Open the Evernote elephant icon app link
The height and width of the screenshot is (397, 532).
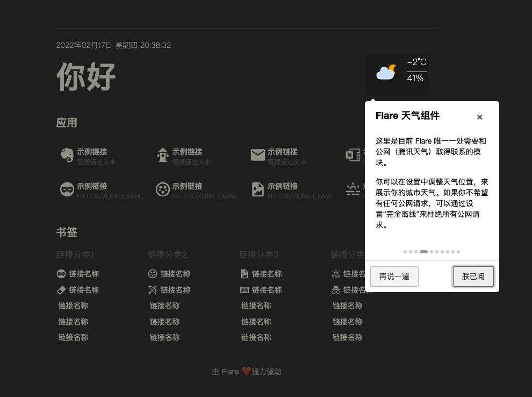point(67,155)
